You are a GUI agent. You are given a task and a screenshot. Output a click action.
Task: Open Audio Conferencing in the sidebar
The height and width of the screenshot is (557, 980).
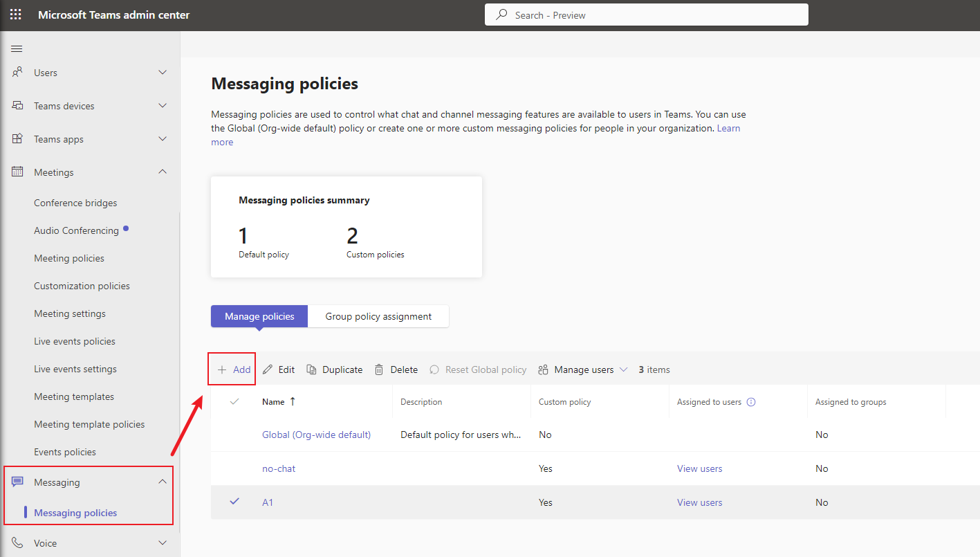[76, 230]
